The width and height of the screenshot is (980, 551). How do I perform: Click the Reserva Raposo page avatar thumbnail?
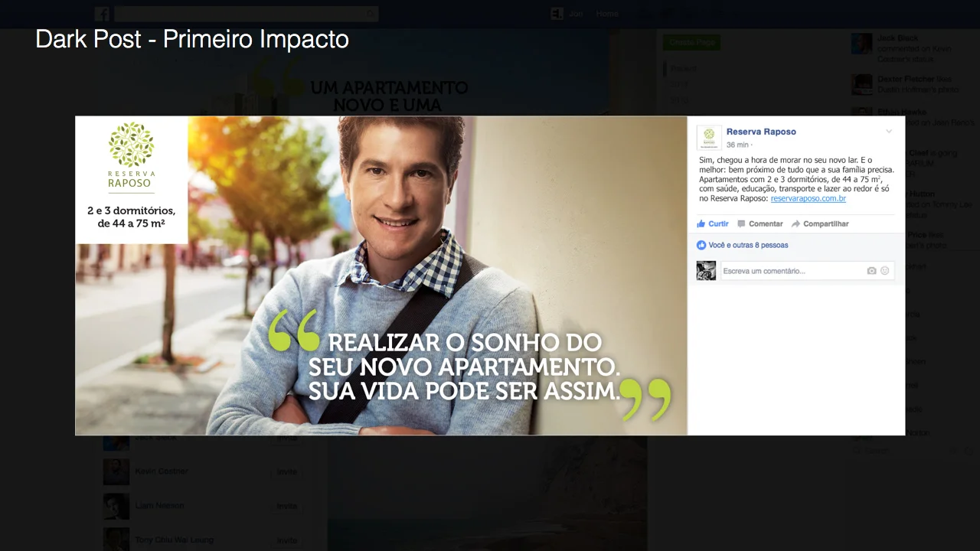709,136
